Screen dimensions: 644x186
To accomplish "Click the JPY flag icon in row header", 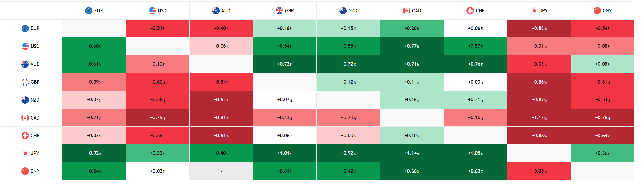I will pyautogui.click(x=25, y=153).
